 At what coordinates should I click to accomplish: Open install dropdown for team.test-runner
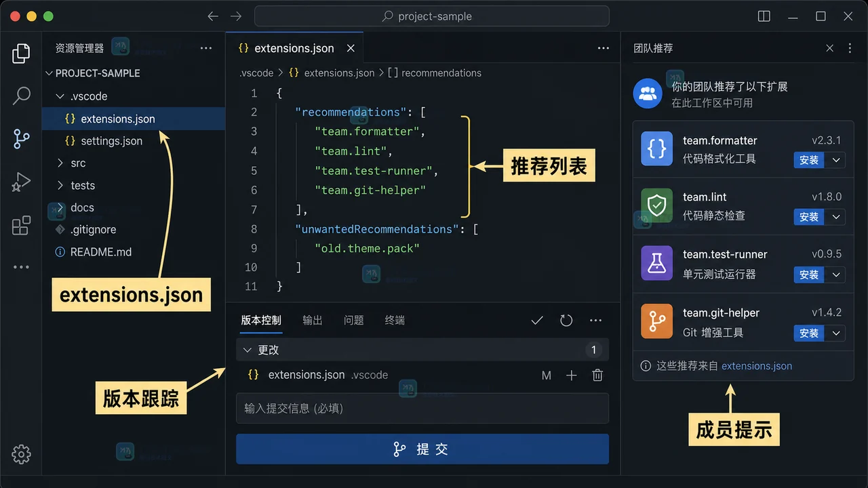[x=836, y=274]
